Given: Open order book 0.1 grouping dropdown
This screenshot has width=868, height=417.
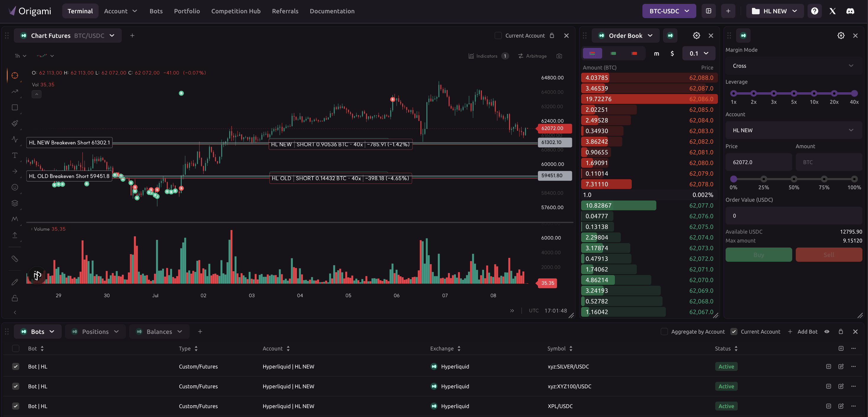Looking at the screenshot, I should click(x=698, y=53).
